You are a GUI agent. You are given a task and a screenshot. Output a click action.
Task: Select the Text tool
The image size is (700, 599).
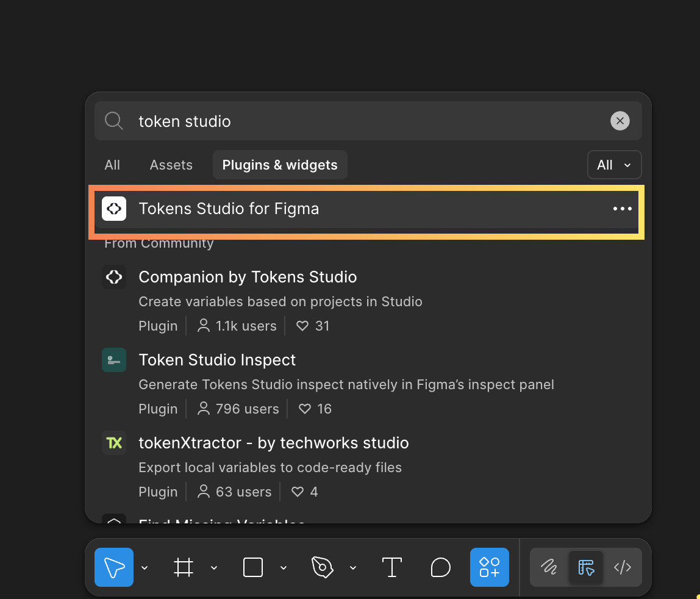391,567
